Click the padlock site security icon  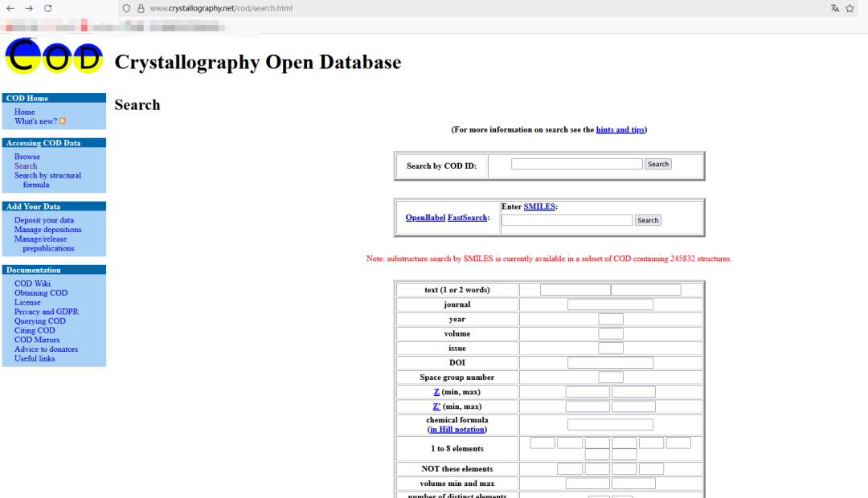(x=141, y=8)
